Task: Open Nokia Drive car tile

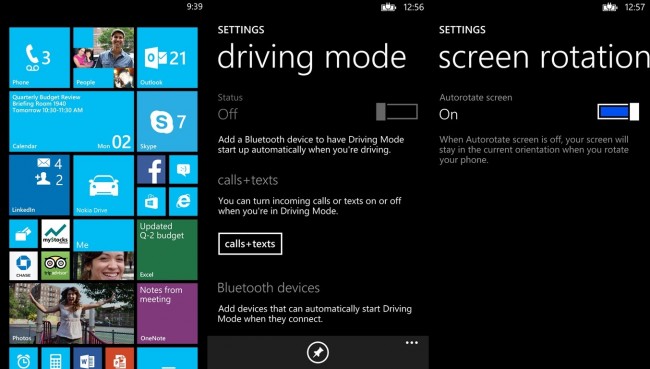Action: [103, 186]
